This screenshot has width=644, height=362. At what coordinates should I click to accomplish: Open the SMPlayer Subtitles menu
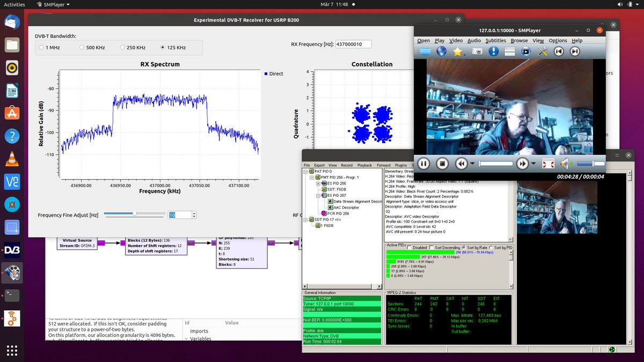pos(495,40)
